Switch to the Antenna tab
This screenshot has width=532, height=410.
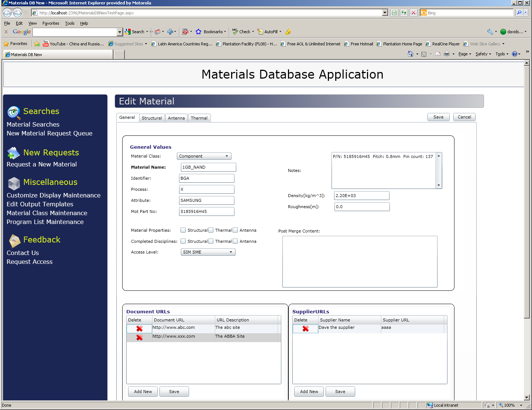pos(176,118)
